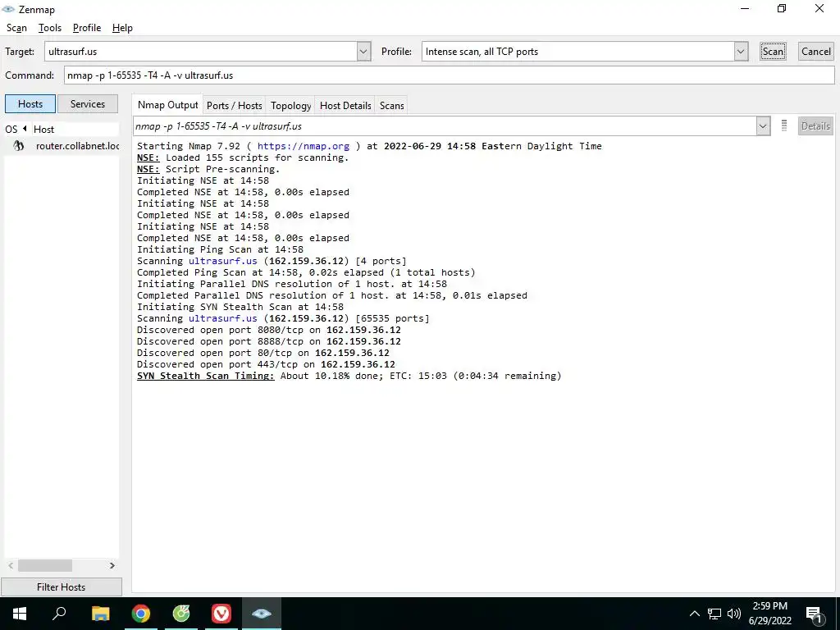Open volume tray icon

(734, 614)
